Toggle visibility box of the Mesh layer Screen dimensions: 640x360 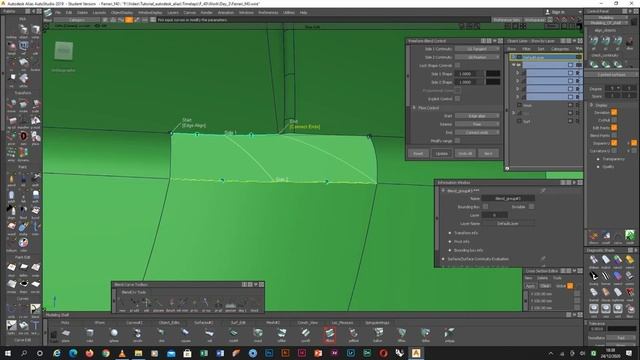(x=571, y=105)
